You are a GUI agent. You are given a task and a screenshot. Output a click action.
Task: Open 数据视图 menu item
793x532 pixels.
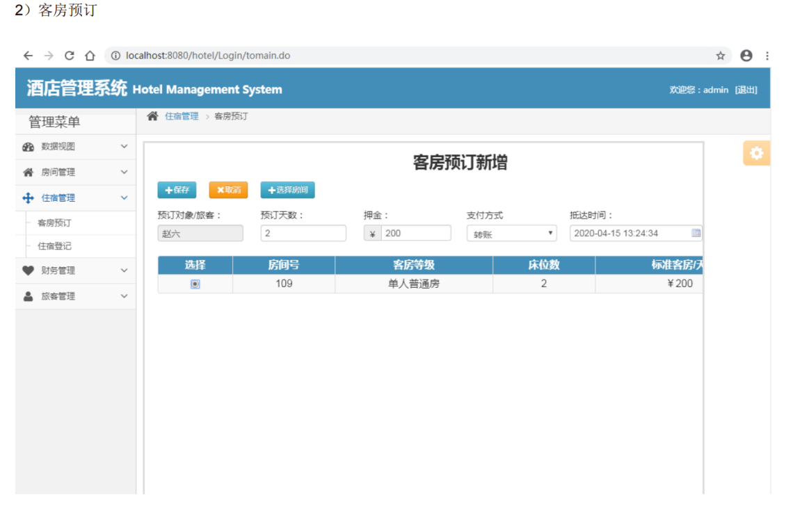pyautogui.click(x=75, y=147)
